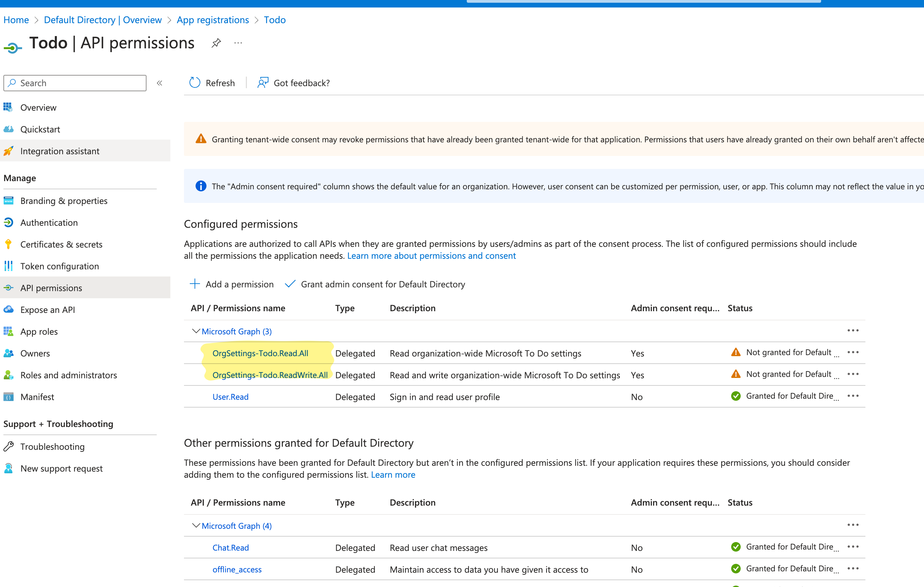Collapse the Microsoft Graph (3) group
The image size is (924, 587).
pyautogui.click(x=196, y=331)
